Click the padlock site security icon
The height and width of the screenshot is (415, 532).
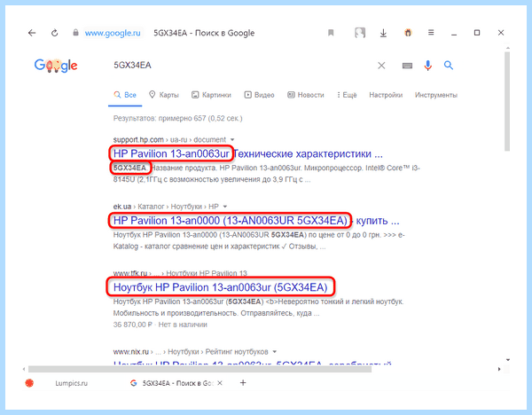pos(75,33)
